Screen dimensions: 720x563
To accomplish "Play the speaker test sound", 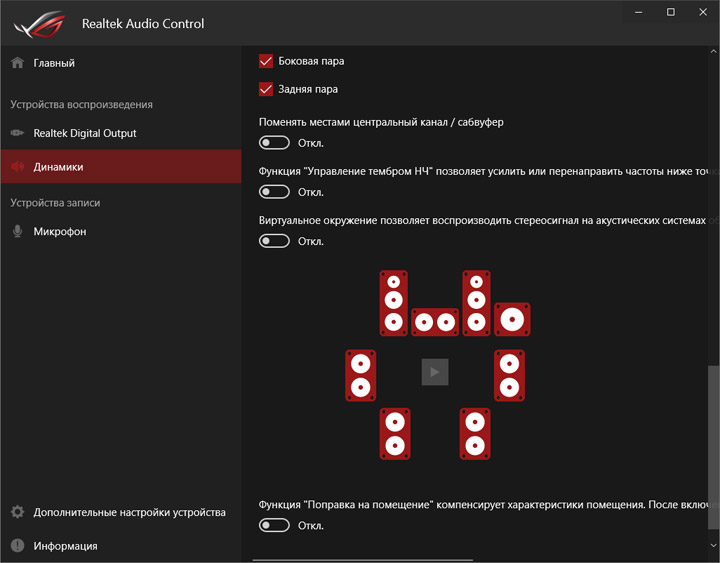I will (x=434, y=372).
